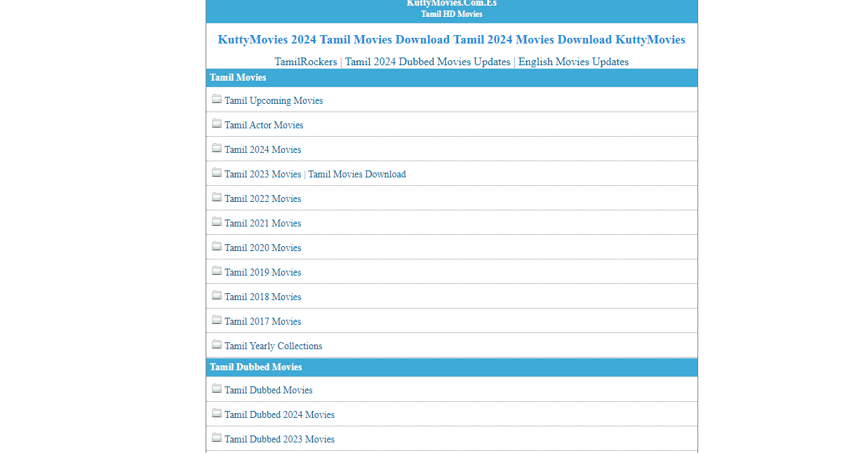Click folder icon beside Tamil Upcoming Movies
Screen dimensions: 868x453
[x=217, y=99]
